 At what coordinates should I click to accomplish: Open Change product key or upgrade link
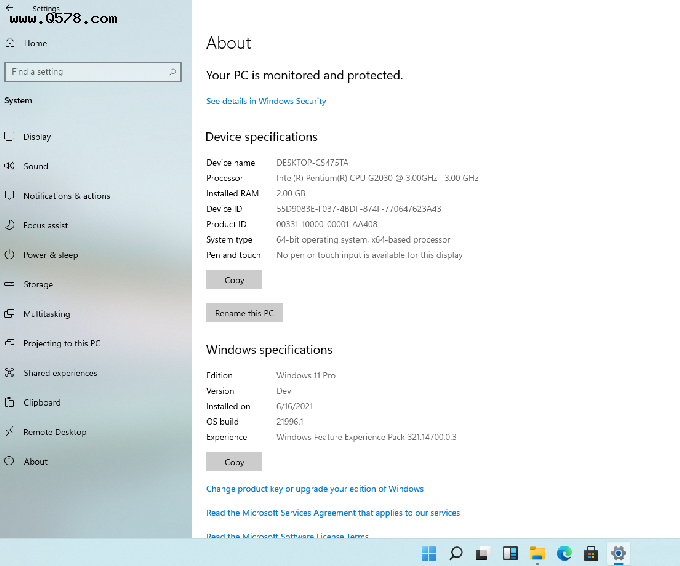[315, 489]
